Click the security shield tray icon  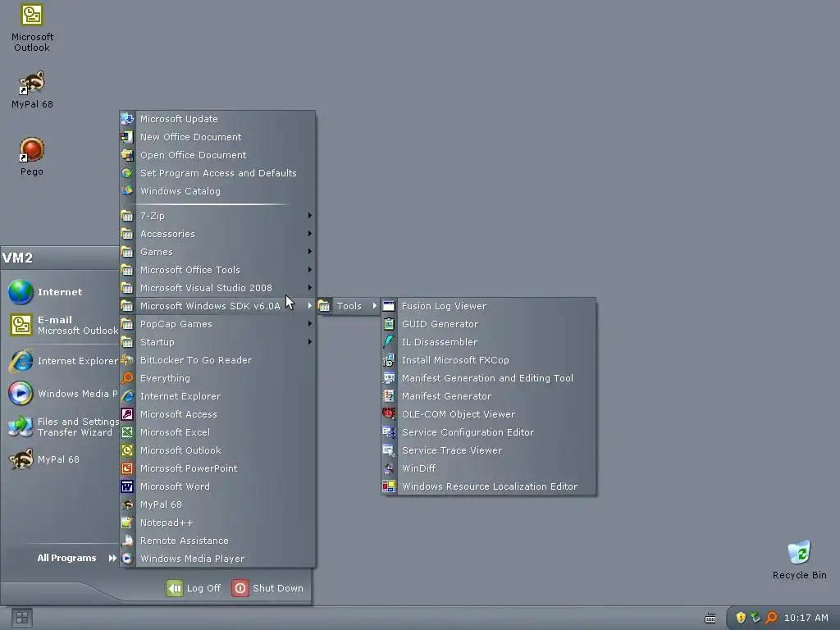pyautogui.click(x=741, y=618)
